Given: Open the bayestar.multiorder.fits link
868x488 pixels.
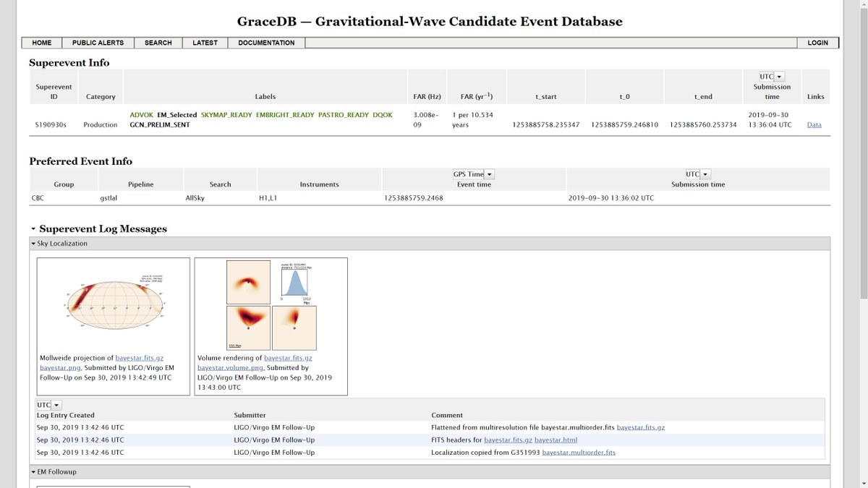Looking at the screenshot, I should click(579, 453).
